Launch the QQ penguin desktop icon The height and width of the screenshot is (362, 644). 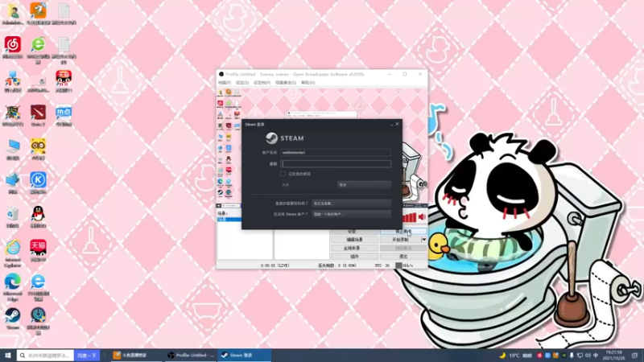coord(38,214)
